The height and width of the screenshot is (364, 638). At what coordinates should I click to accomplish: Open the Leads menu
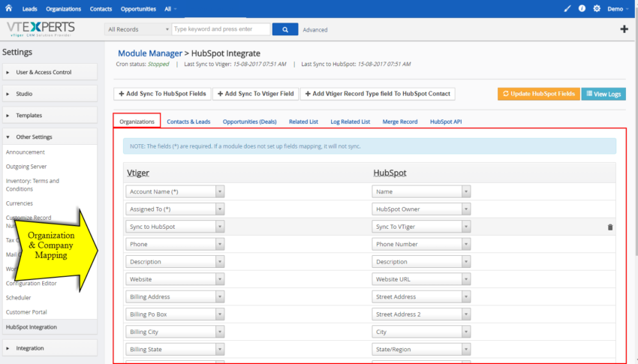[30, 9]
